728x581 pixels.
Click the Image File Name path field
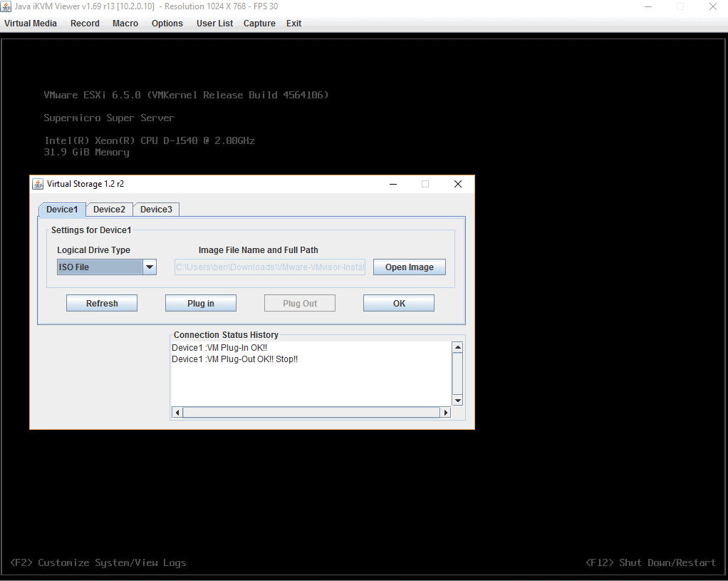tap(270, 267)
